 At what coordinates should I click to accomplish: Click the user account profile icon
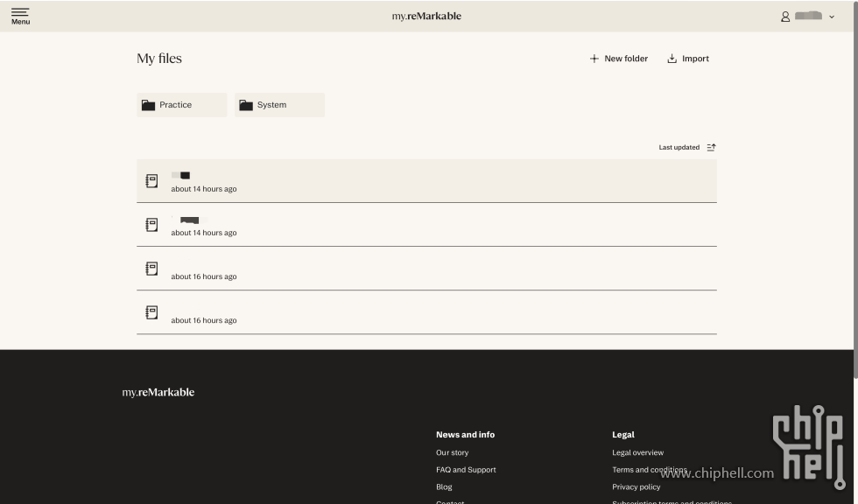point(785,17)
